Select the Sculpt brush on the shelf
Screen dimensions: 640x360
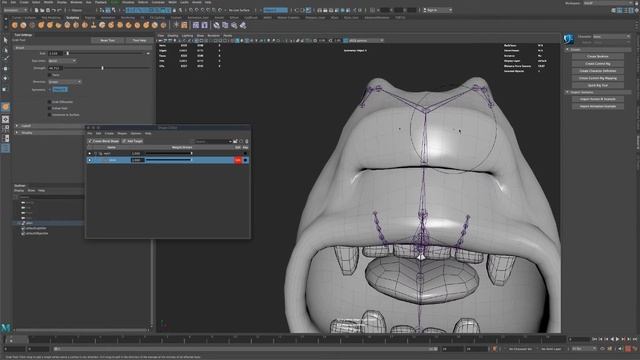click(15, 25)
